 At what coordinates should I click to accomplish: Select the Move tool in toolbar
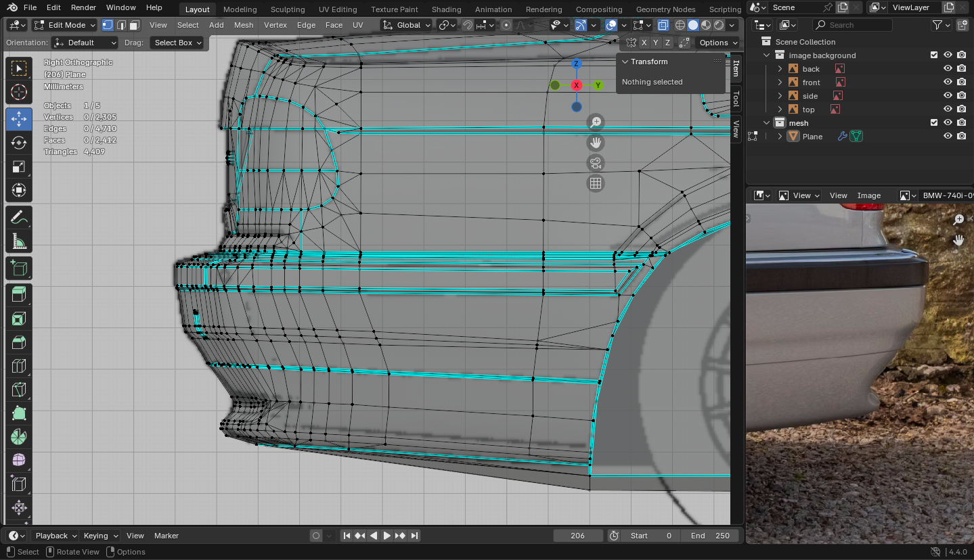(19, 119)
